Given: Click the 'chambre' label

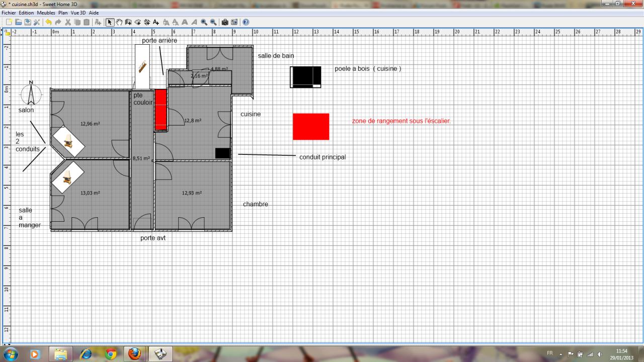Looking at the screenshot, I should point(256,204).
